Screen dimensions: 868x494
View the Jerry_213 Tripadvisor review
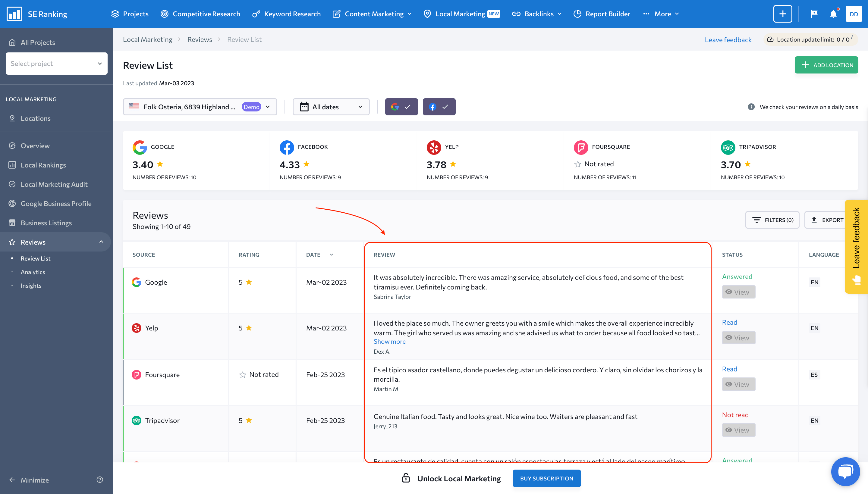pyautogui.click(x=738, y=430)
